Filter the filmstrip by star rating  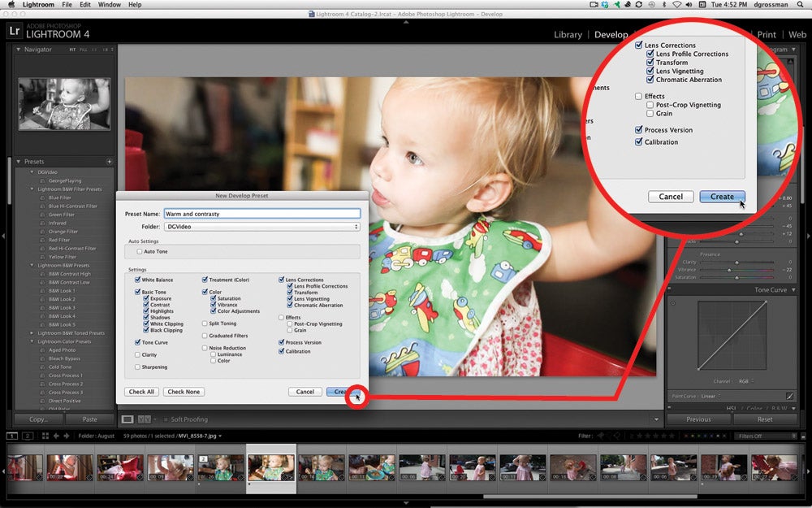point(653,436)
